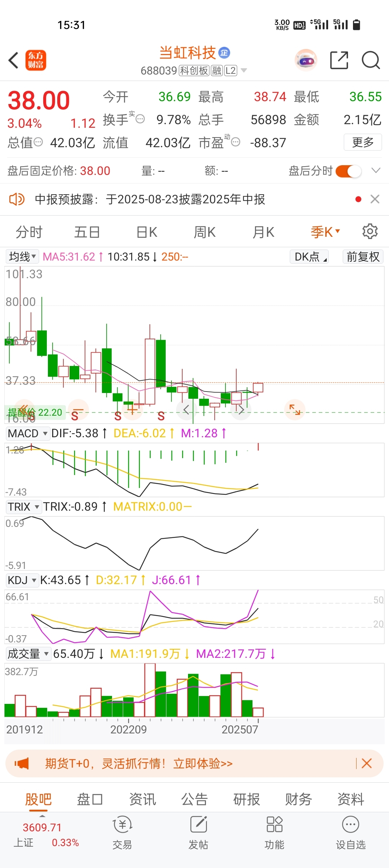Tap the 科创板 board badge
This screenshot has width=389, height=868.
coord(194,71)
